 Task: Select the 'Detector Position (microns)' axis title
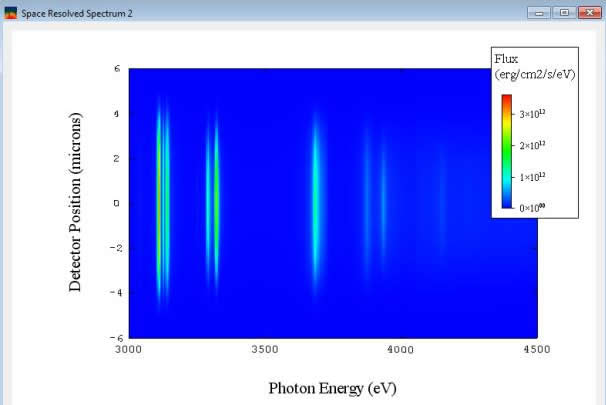(x=75, y=202)
